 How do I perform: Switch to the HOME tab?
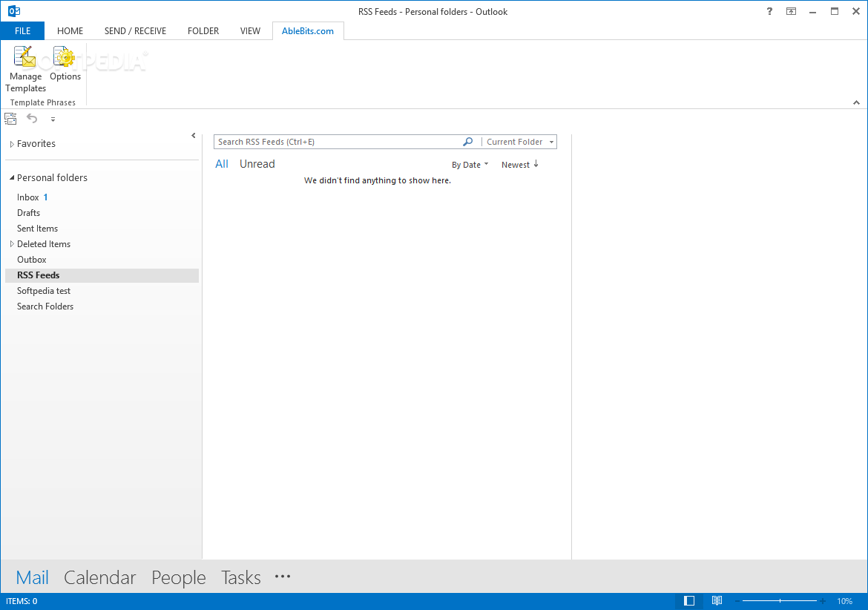point(70,31)
